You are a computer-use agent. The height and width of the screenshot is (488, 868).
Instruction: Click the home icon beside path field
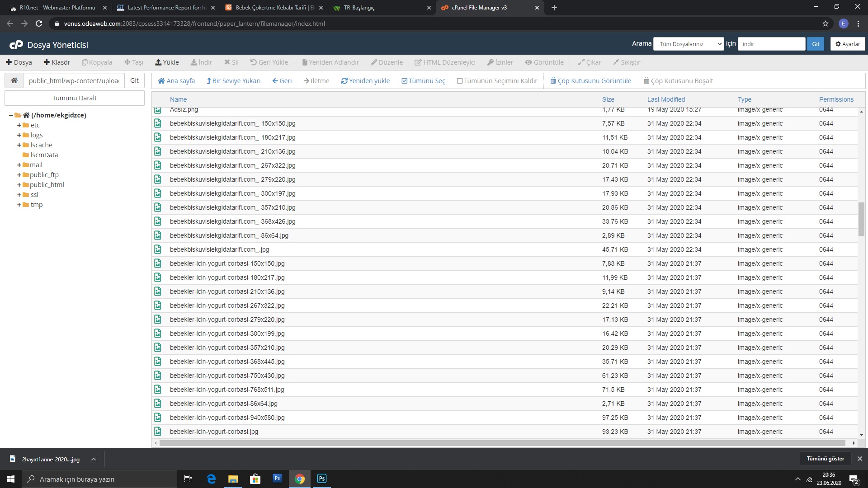click(x=14, y=80)
